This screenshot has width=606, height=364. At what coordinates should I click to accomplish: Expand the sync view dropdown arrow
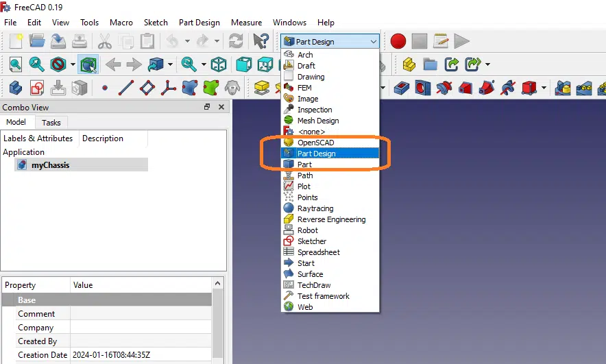pos(204,64)
